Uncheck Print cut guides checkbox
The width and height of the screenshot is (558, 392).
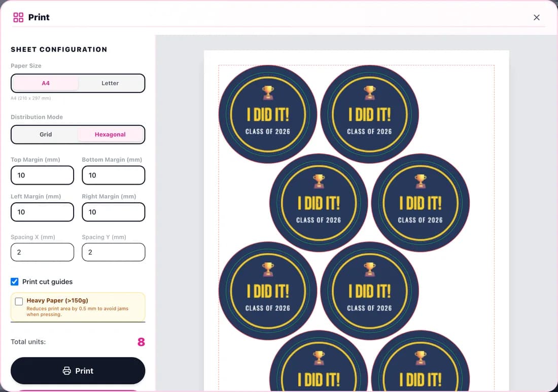coord(15,282)
